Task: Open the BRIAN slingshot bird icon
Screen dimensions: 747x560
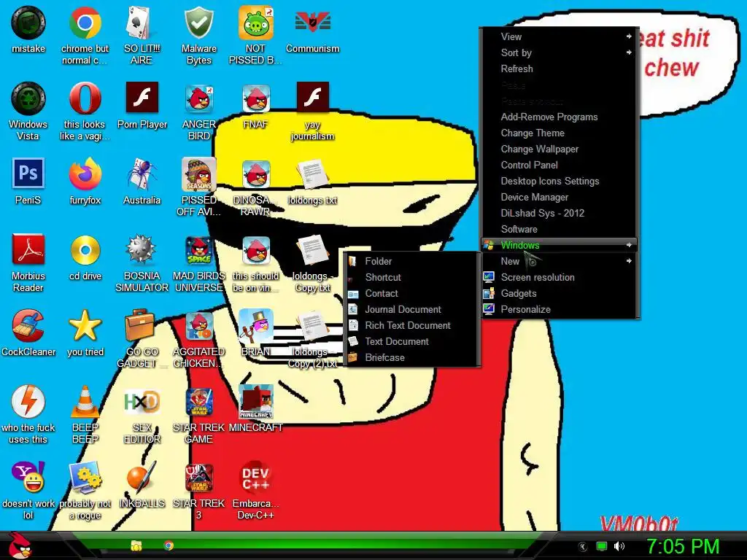Action: 255,326
